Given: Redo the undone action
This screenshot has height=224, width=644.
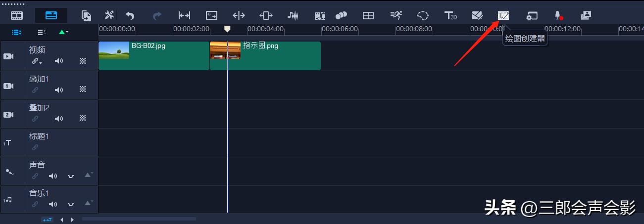Looking at the screenshot, I should [x=157, y=16].
